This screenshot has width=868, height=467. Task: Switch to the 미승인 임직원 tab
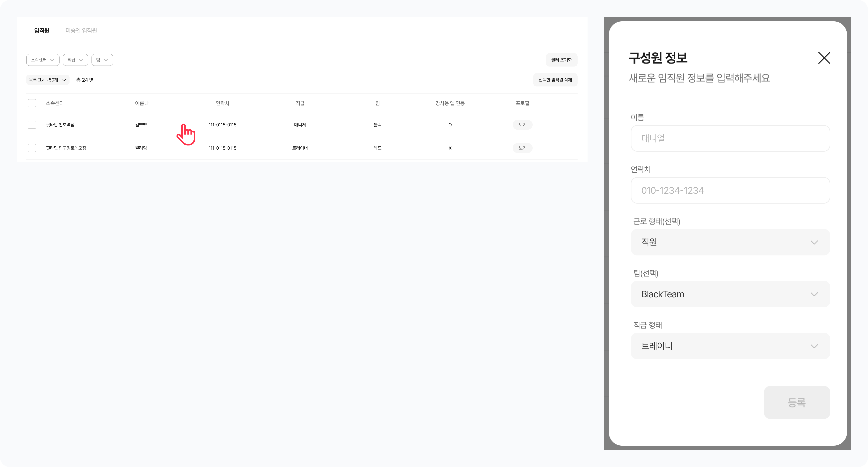(81, 30)
